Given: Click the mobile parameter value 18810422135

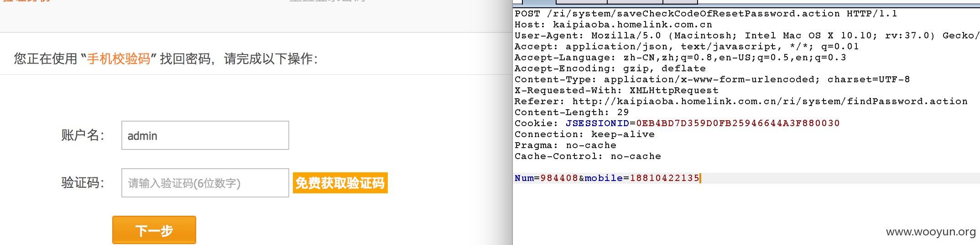Looking at the screenshot, I should coord(665,178).
